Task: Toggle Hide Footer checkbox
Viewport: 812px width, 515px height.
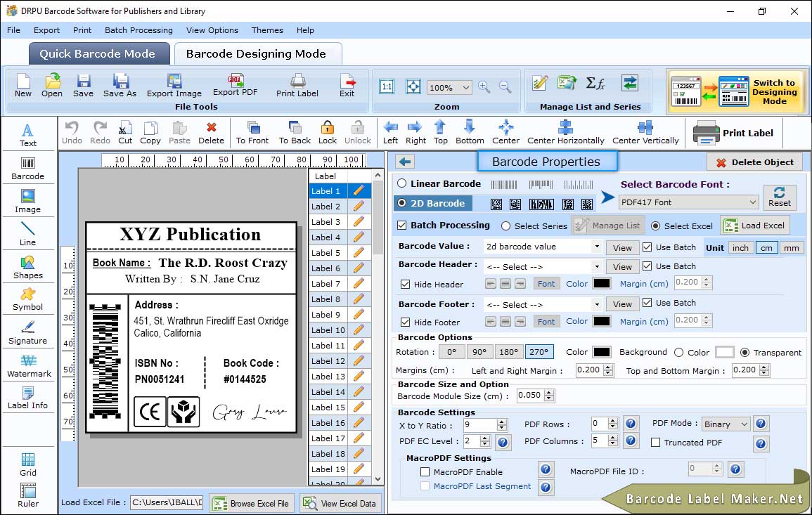Action: tap(405, 322)
